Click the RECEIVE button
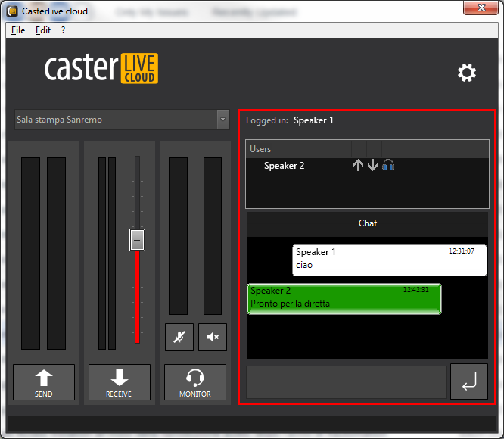Screen dimensions: 504x439 pos(120,382)
